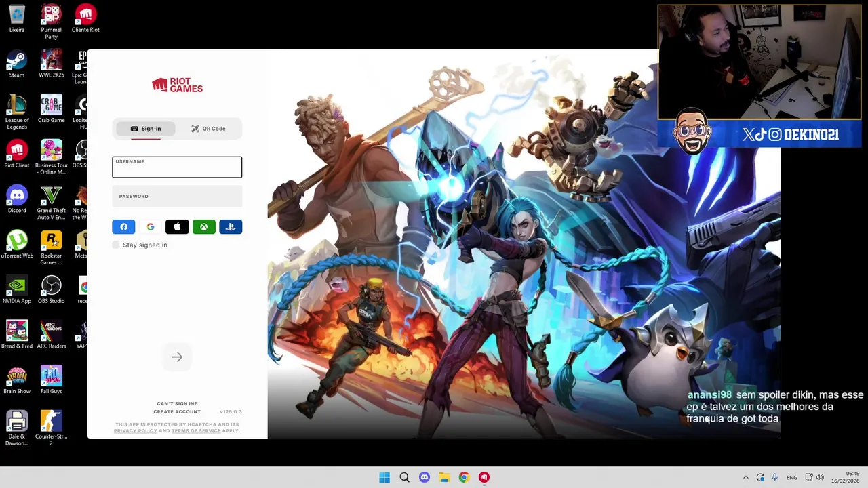Image resolution: width=868 pixels, height=488 pixels.
Task: Switch to the QR Code tab
Action: point(209,129)
